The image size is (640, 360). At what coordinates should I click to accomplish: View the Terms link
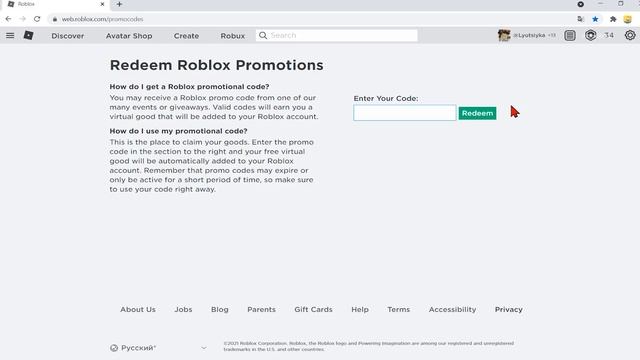[398, 309]
